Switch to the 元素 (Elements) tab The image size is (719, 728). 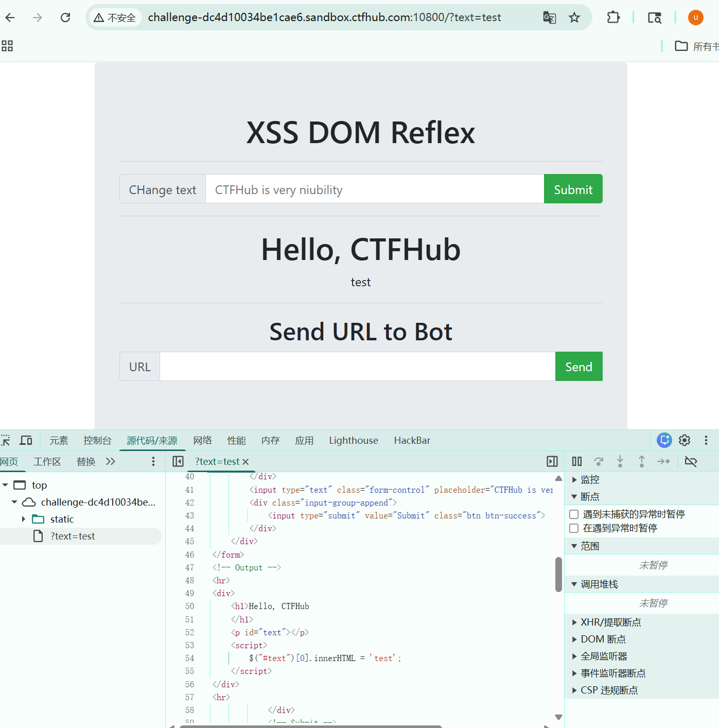(x=59, y=440)
